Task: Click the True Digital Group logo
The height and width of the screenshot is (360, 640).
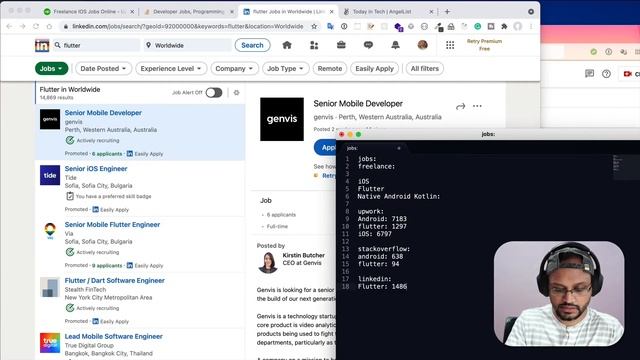Action: [50, 342]
